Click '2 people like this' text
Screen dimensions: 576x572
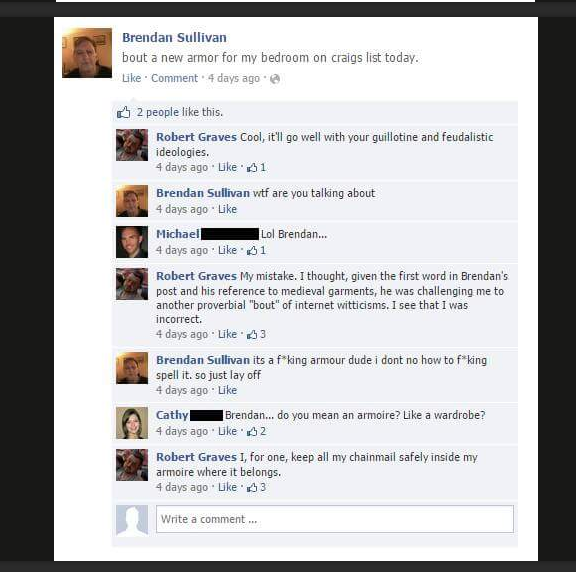tap(180, 112)
